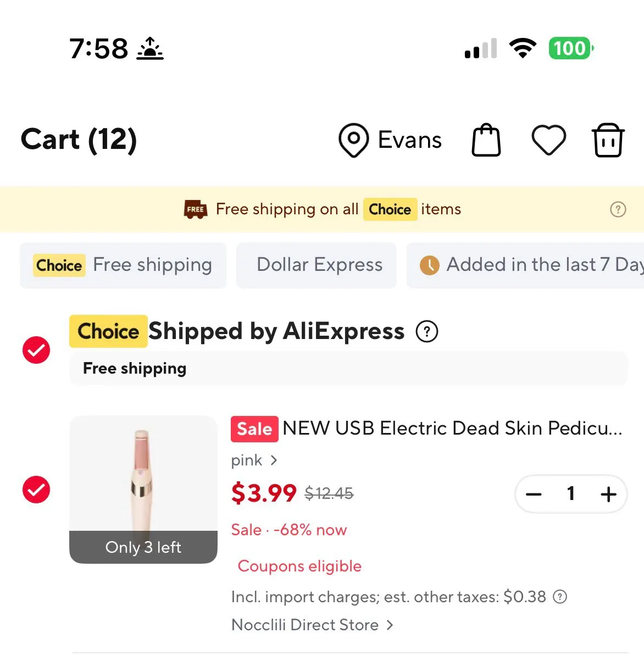Open the shopping bag icon

tap(486, 140)
